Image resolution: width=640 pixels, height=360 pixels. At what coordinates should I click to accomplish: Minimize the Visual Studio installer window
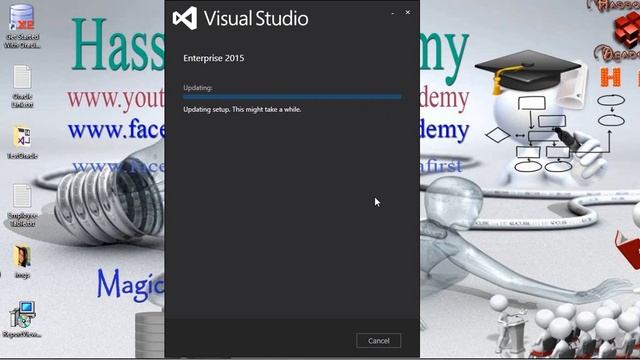[x=393, y=13]
